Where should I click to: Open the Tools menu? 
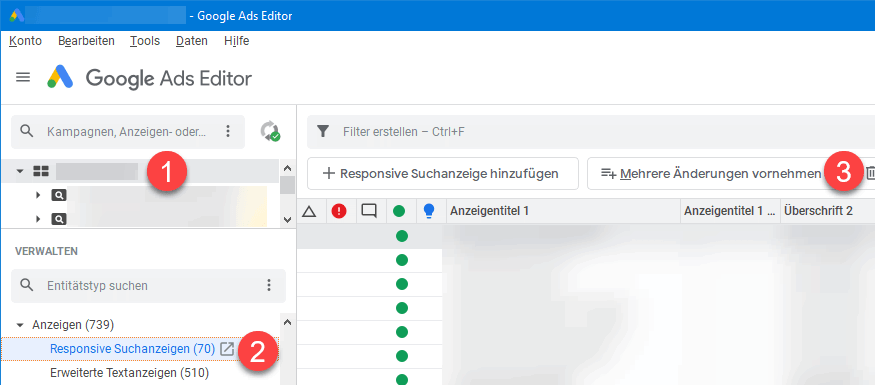(x=145, y=41)
